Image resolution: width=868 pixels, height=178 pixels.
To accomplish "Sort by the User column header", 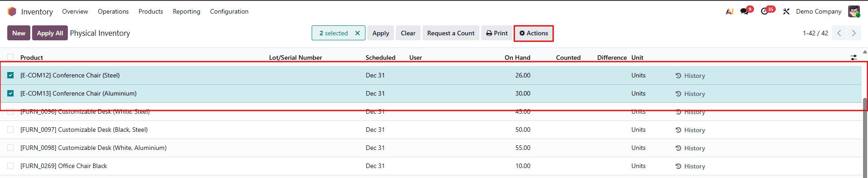I will coord(416,58).
